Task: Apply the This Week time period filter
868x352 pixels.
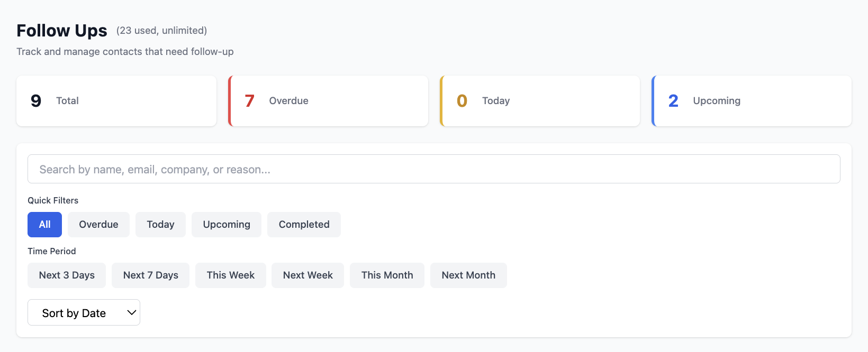Action: point(231,275)
